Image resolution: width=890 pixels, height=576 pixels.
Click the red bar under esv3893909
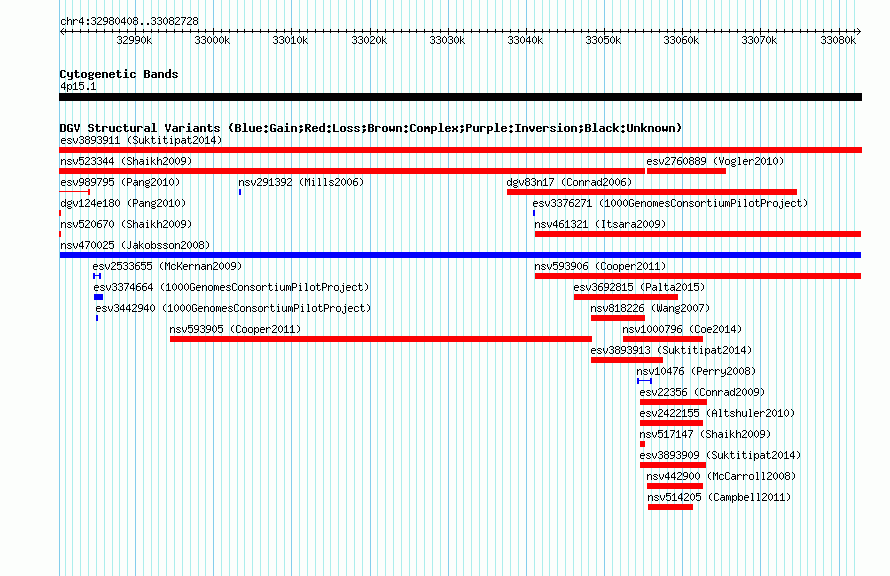[673, 465]
